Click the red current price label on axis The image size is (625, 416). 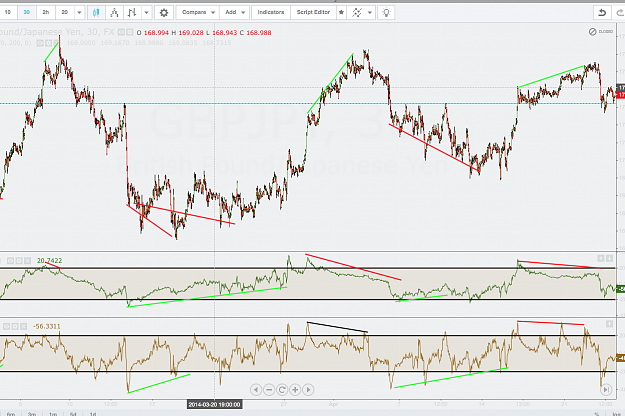point(621,95)
